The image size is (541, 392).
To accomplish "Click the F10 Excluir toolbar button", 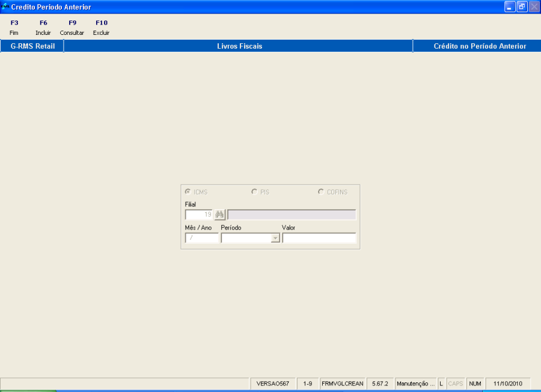I will [101, 28].
